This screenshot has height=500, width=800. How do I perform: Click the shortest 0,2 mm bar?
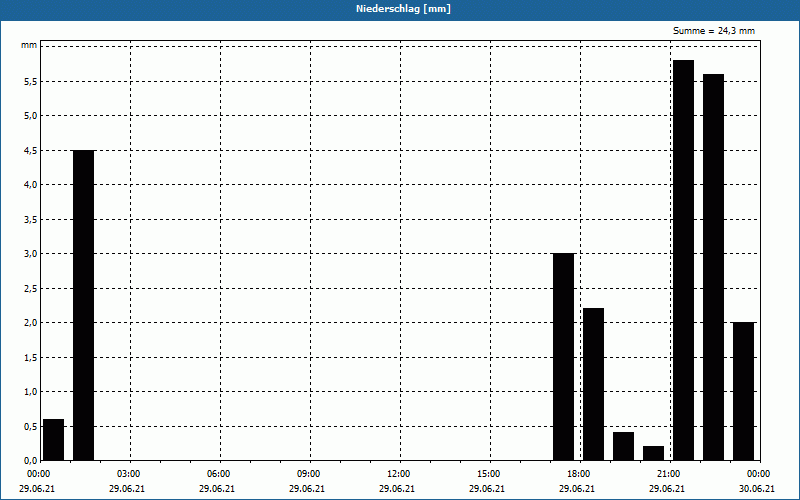click(653, 453)
